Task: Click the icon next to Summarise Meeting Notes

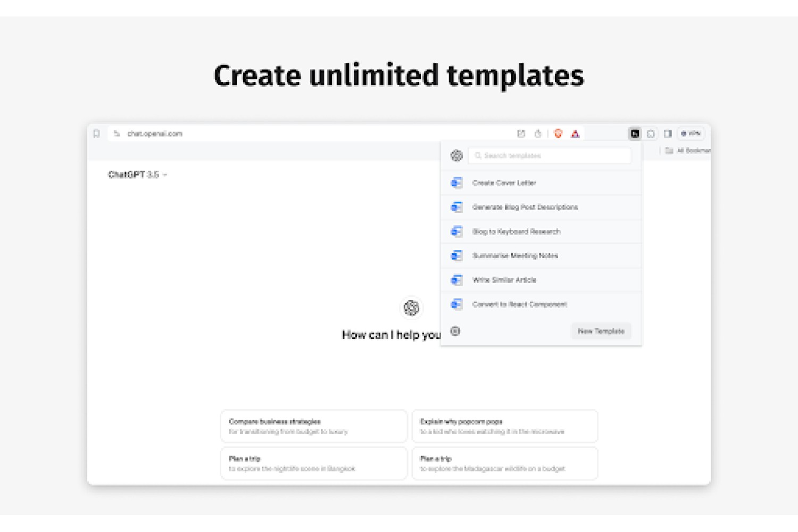Action: 456,256
